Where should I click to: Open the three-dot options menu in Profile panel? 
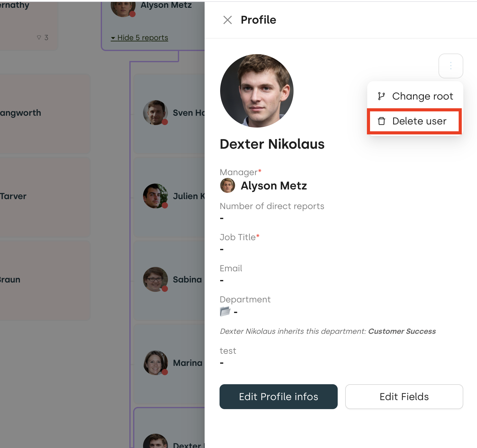click(x=451, y=66)
